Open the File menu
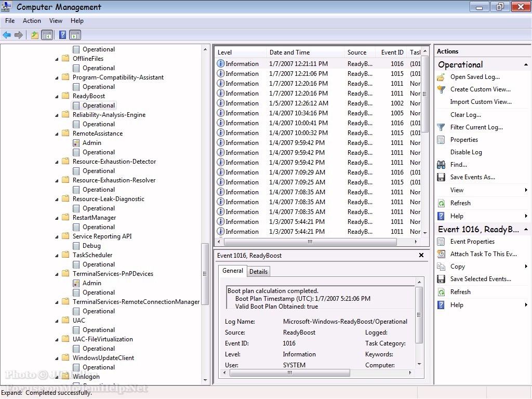The height and width of the screenshot is (399, 532). [x=10, y=21]
